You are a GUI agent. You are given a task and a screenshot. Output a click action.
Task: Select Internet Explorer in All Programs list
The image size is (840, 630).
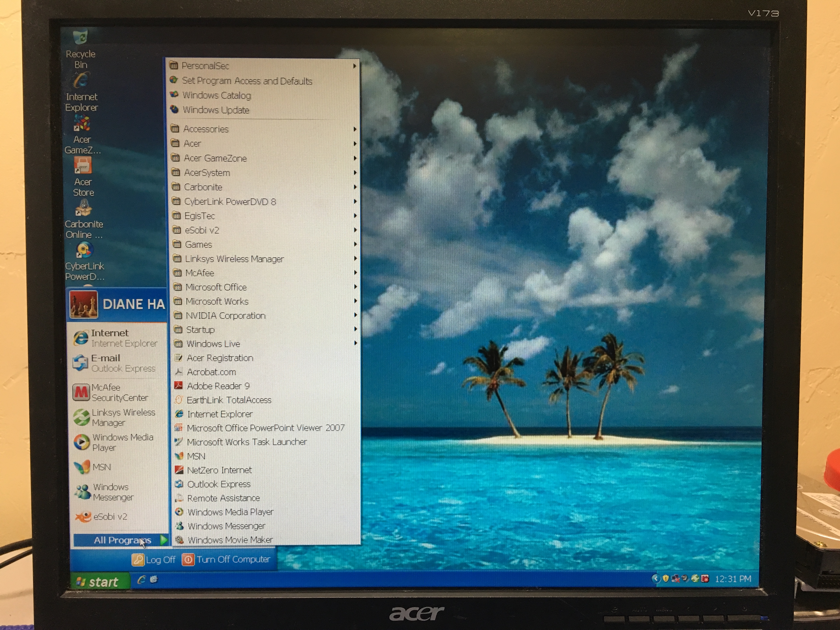tap(265, 414)
